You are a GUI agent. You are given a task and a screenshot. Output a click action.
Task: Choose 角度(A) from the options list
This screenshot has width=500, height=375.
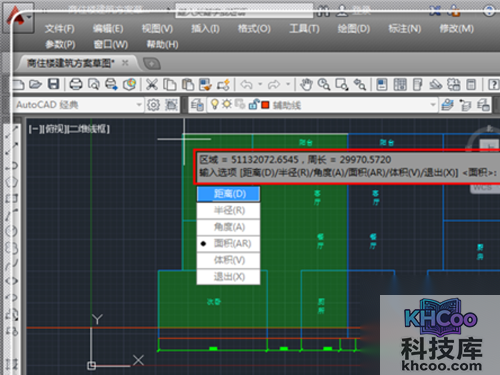[228, 227]
